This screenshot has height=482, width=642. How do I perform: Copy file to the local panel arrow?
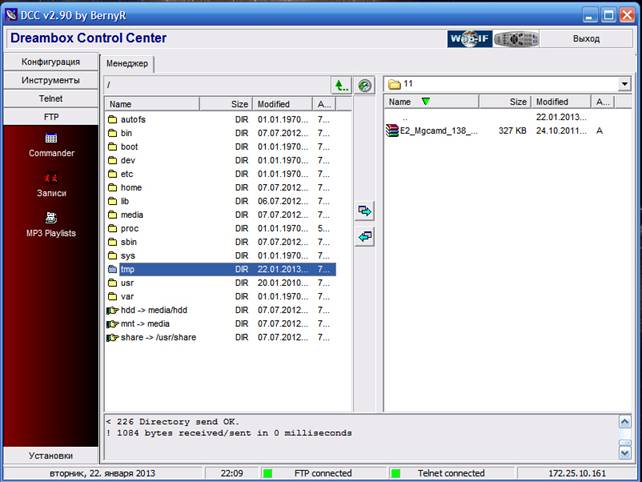(x=364, y=211)
